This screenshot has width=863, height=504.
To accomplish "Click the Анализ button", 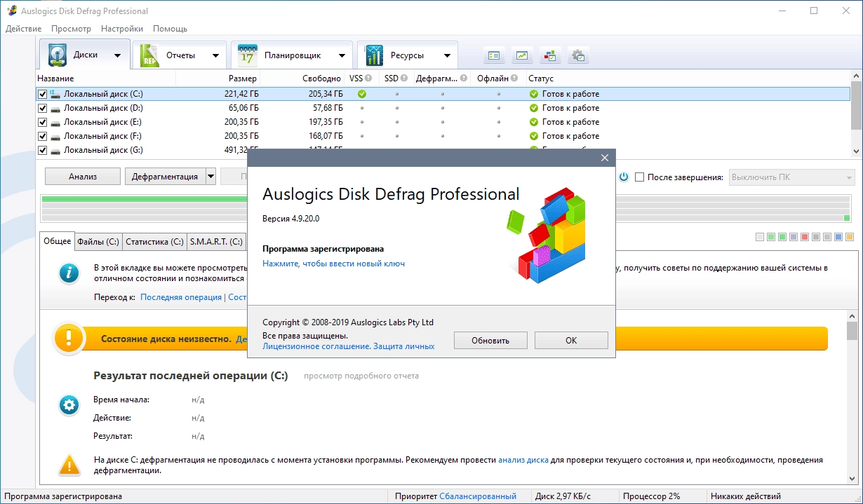I will pyautogui.click(x=83, y=177).
